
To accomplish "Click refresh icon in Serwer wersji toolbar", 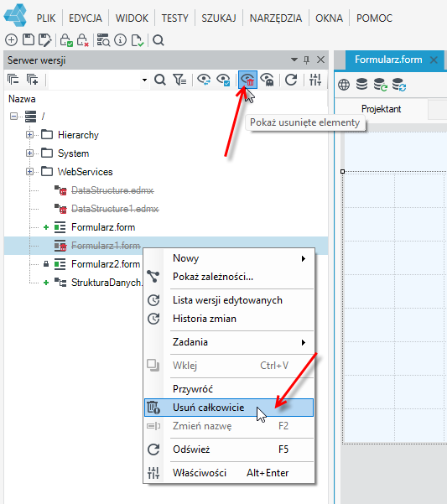I will point(291,80).
